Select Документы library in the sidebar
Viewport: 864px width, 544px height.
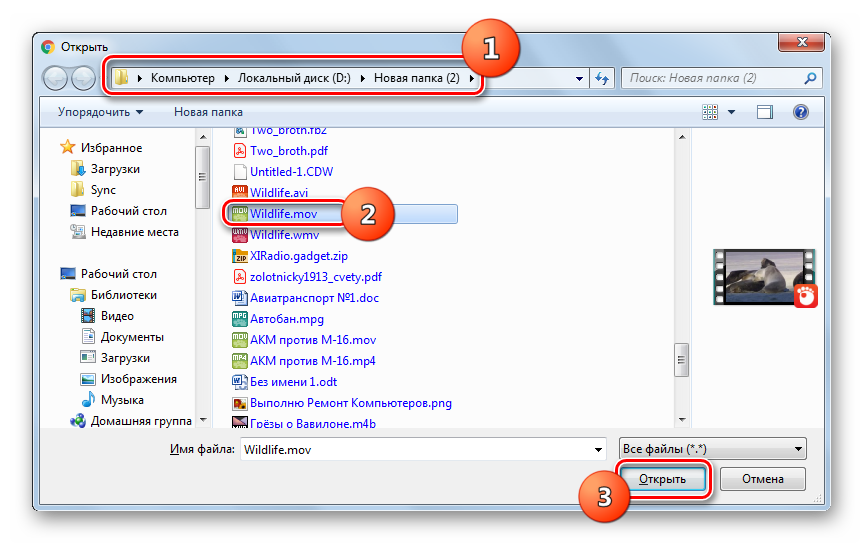132,337
